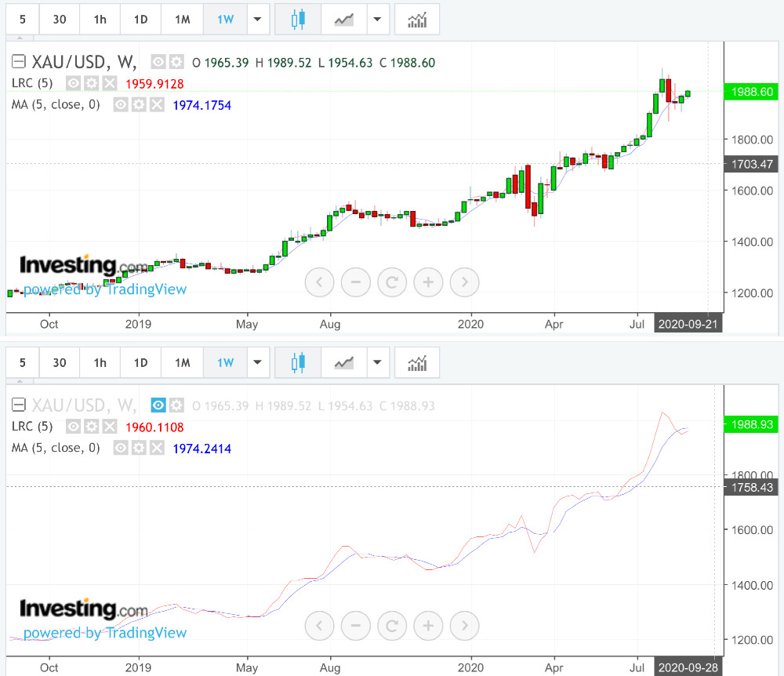Open settings gear for LRC in top chart

click(92, 83)
